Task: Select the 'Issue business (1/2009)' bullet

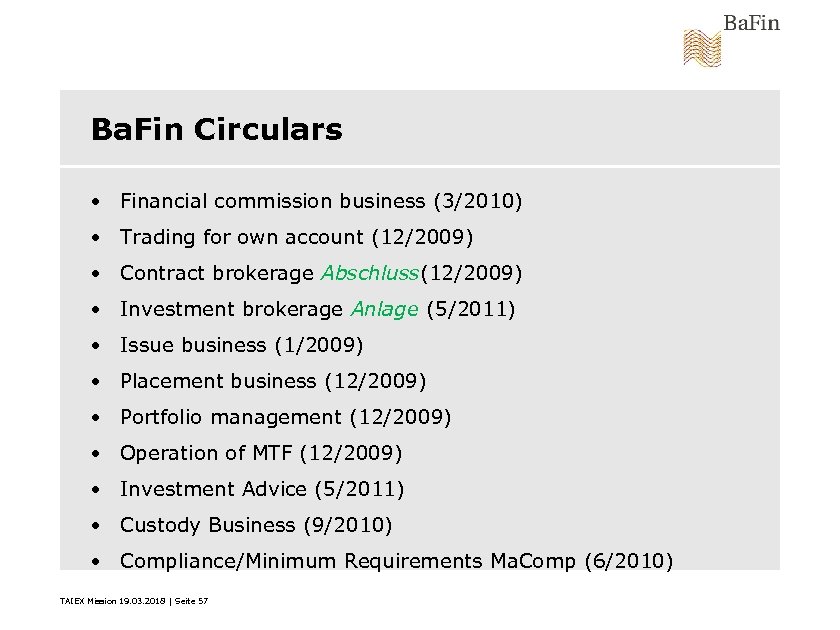Action: click(x=241, y=345)
